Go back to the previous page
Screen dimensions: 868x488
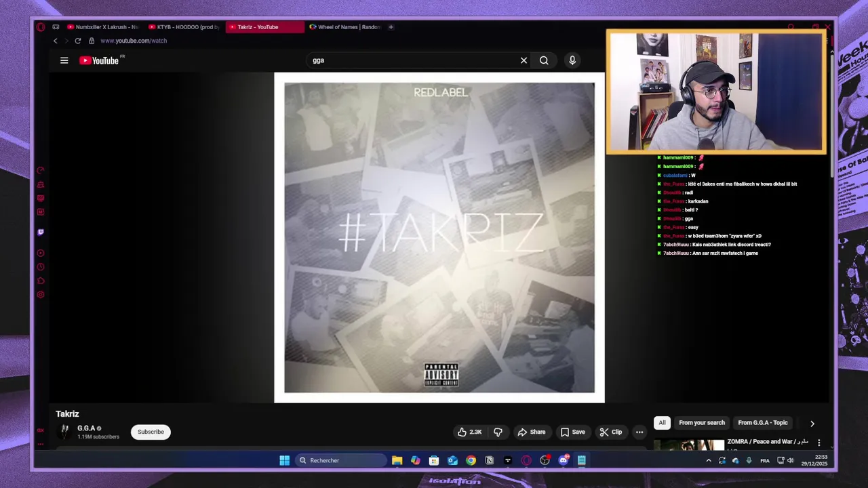pyautogui.click(x=56, y=41)
